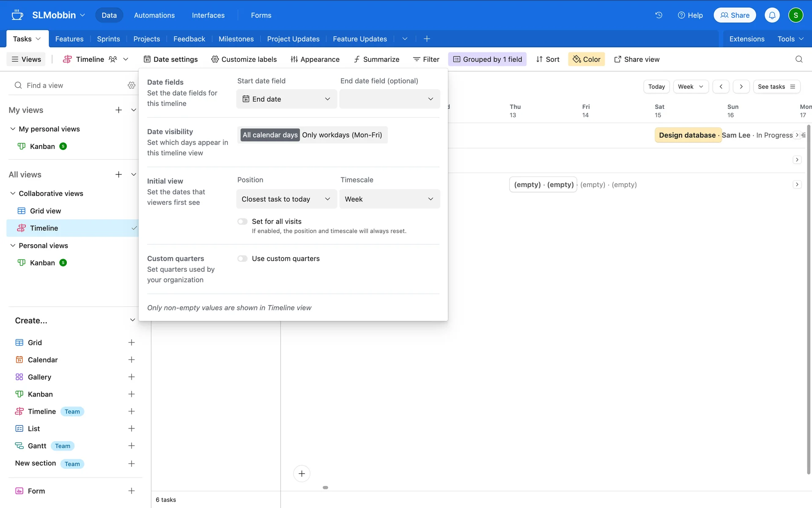Open the Timescale Week dropdown
Screen dimensions: 812x508
pos(389,199)
